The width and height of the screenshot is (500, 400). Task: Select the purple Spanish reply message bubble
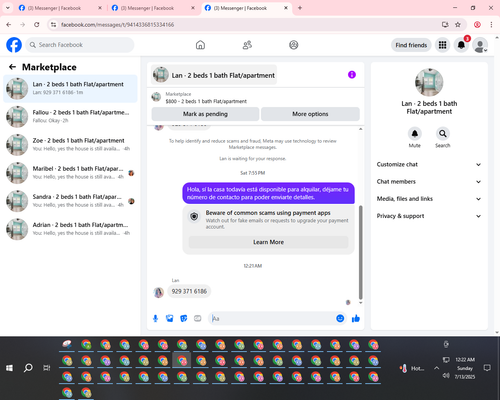[268, 193]
